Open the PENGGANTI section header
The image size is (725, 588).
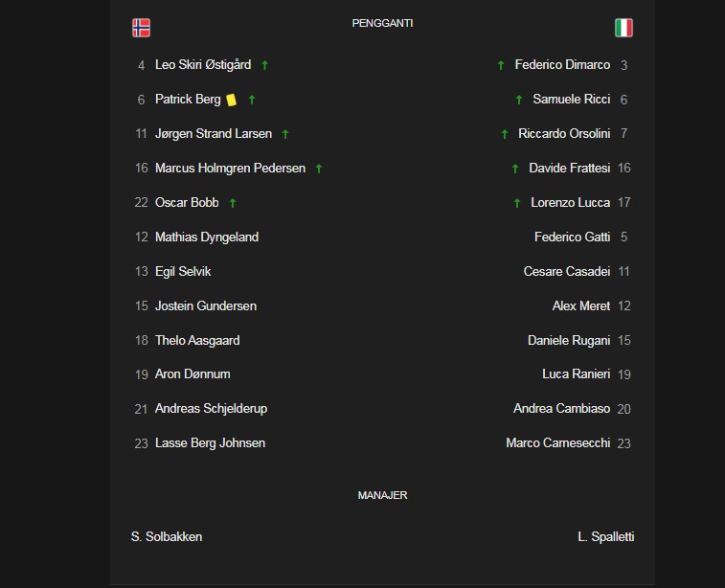pyautogui.click(x=382, y=23)
